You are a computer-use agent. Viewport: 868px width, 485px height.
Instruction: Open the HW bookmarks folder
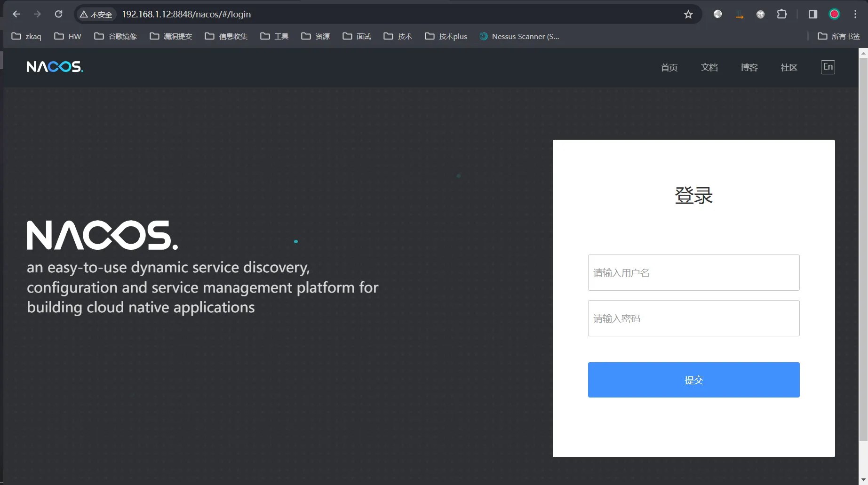[67, 36]
